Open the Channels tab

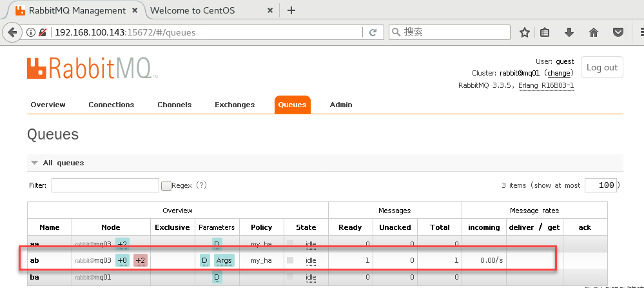click(175, 105)
